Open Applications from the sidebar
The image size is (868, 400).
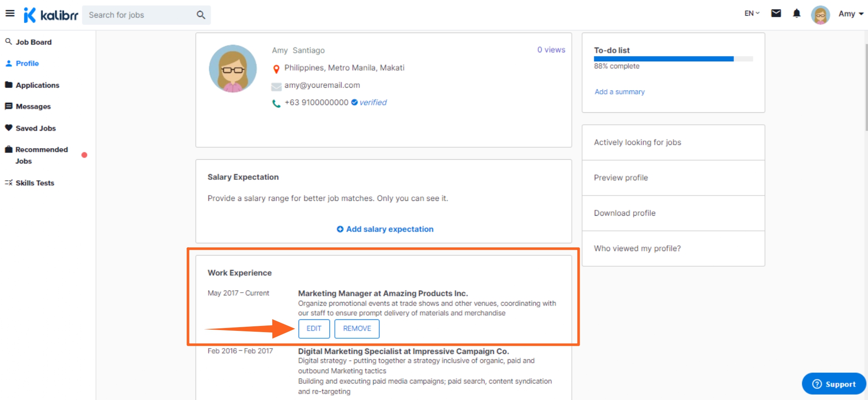(x=37, y=85)
